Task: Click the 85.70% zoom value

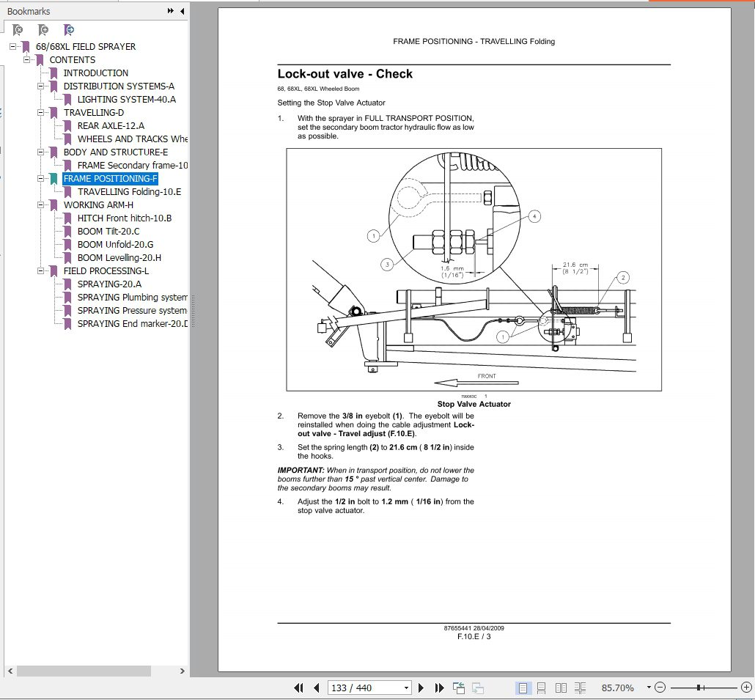Action: tap(617, 688)
